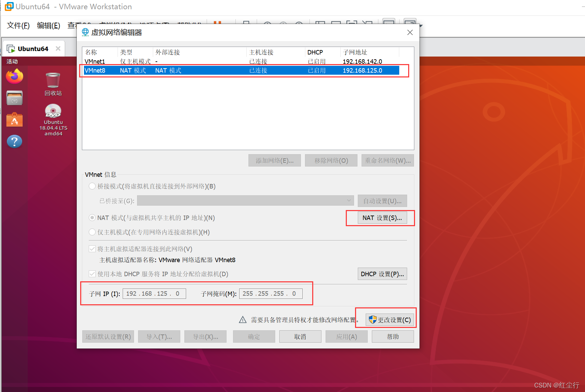The image size is (585, 392).
Task: Click 添加网络(E)... button
Action: coord(275,160)
